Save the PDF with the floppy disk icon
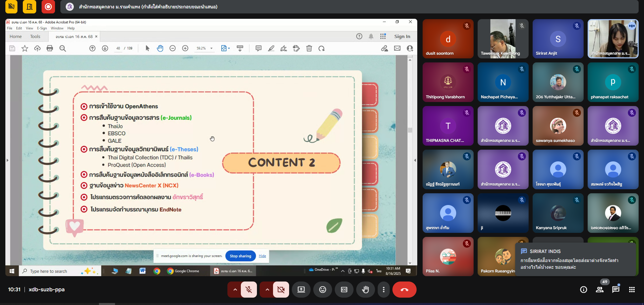Viewport: 644px width, 305px height. (x=12, y=48)
